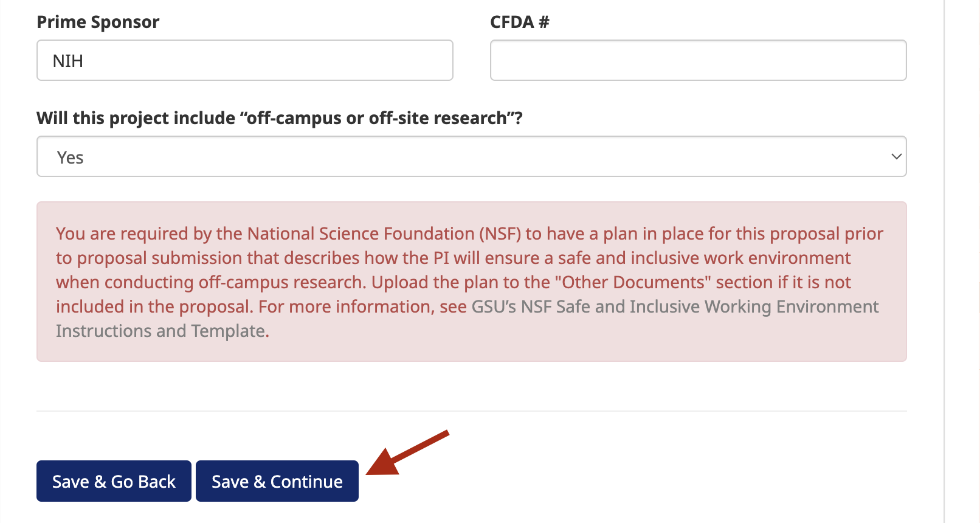The width and height of the screenshot is (980, 523).
Task: Click the "CFDA #" label
Action: pyautogui.click(x=519, y=22)
